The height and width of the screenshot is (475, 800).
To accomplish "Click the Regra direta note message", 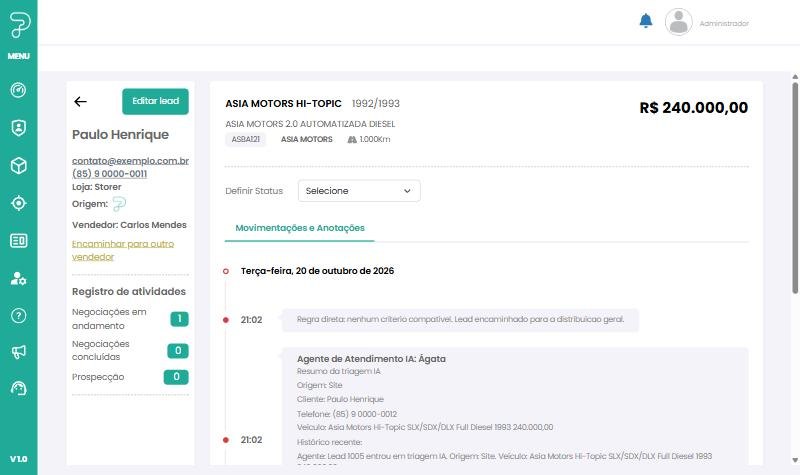I will [460, 319].
